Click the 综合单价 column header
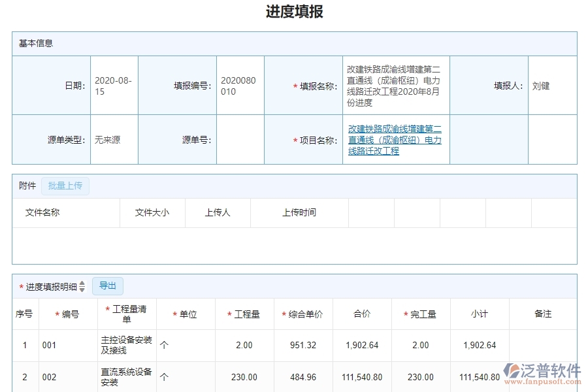 tap(302, 314)
